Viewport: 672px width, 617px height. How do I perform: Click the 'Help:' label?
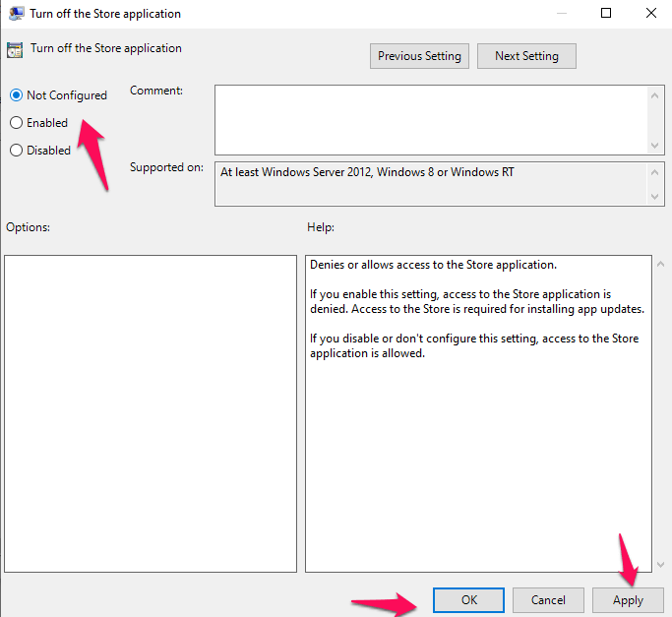pos(321,226)
